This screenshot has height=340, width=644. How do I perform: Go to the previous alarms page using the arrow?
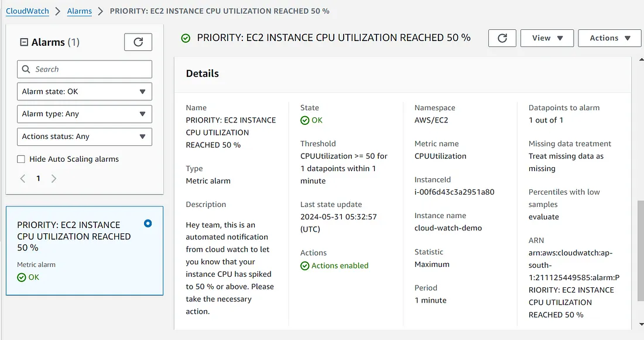(23, 178)
